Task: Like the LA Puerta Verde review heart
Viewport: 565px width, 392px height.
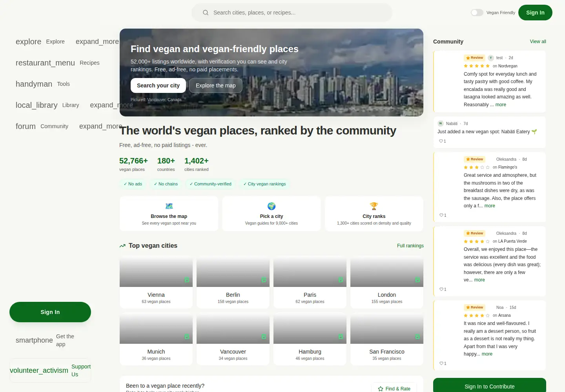Action: point(441,289)
